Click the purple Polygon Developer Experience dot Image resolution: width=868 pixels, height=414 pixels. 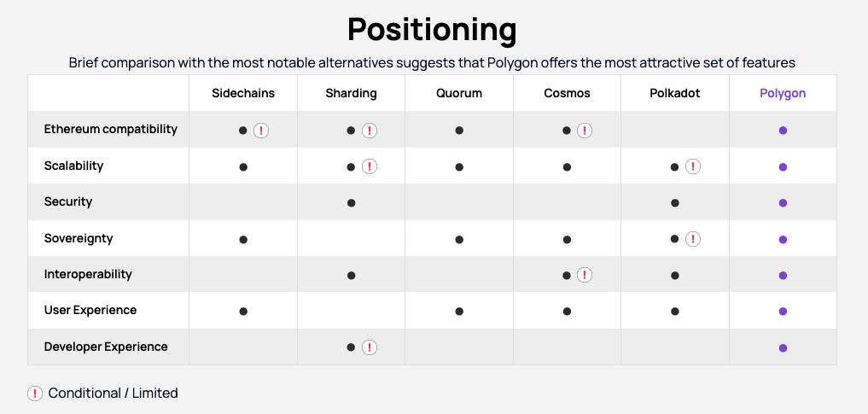pos(783,348)
